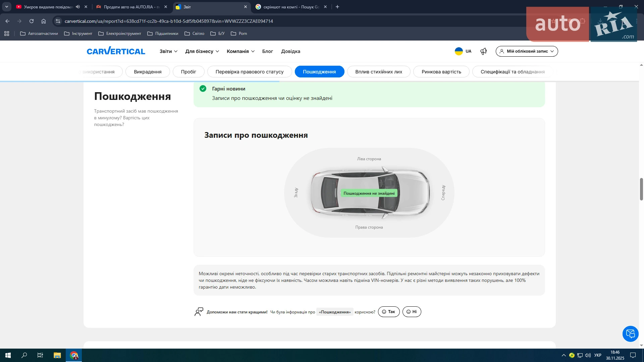Image resolution: width=644 pixels, height=362 pixels.
Task: Jump to the Викрадення section tab
Action: [148, 72]
